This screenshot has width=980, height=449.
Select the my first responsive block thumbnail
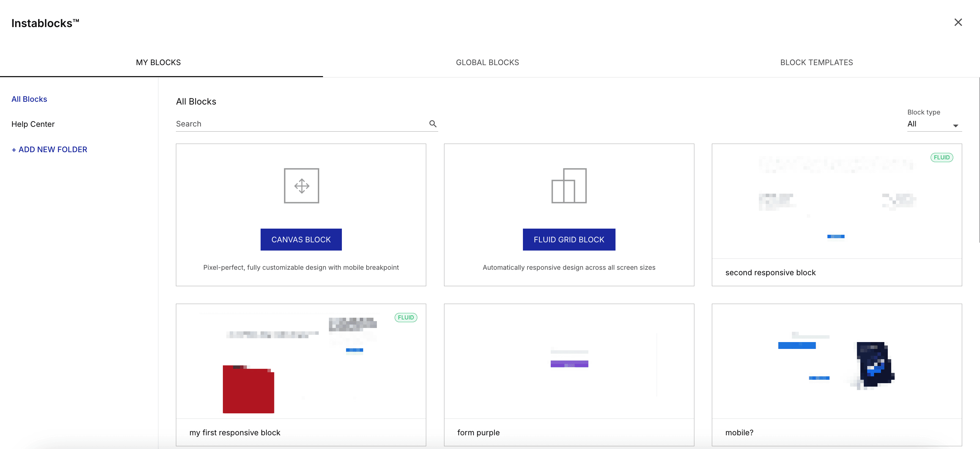[301, 361]
